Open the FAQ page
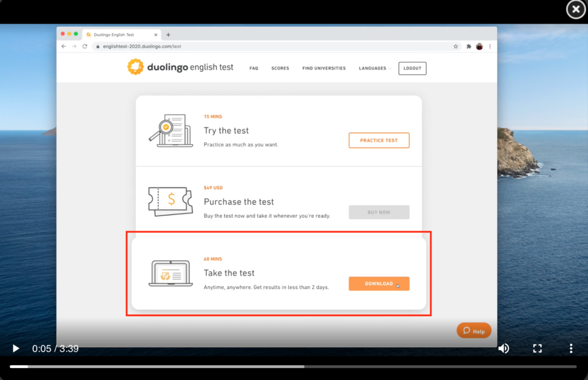 [x=253, y=68]
